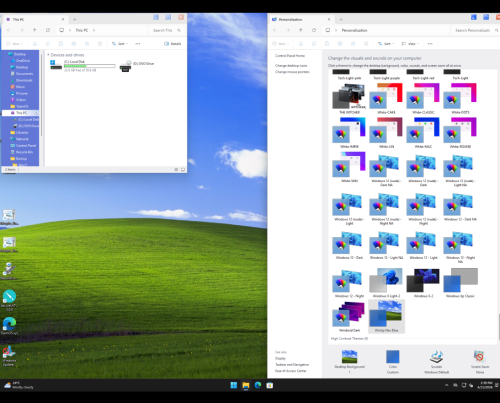Image resolution: width=500 pixels, height=403 pixels.
Task: Select the Personalization tab
Action: (x=301, y=19)
